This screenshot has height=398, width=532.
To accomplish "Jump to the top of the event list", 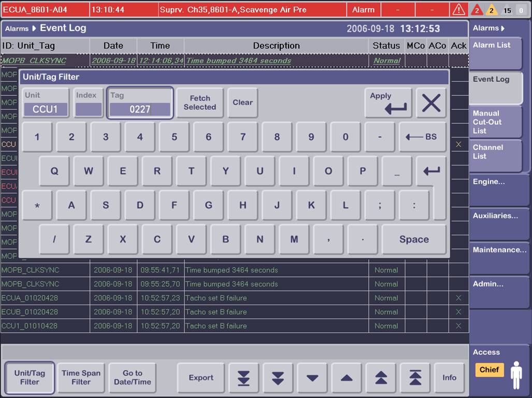I will coord(415,378).
